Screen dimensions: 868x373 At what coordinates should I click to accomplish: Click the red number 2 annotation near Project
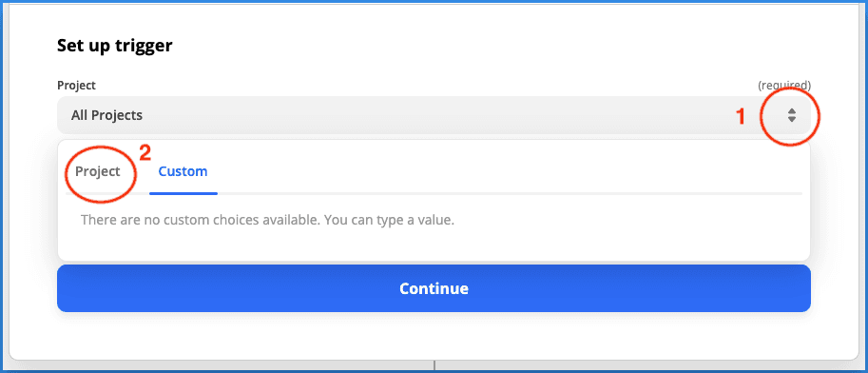coord(145,153)
